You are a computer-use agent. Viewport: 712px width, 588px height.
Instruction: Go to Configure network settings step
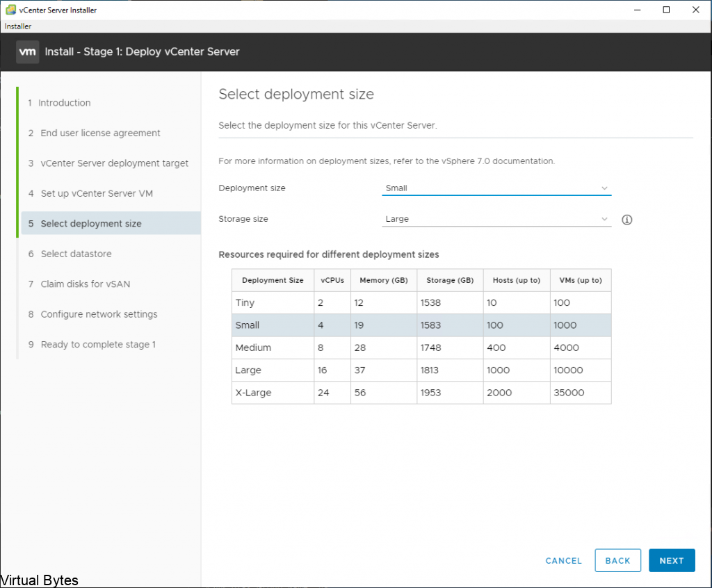click(92, 314)
